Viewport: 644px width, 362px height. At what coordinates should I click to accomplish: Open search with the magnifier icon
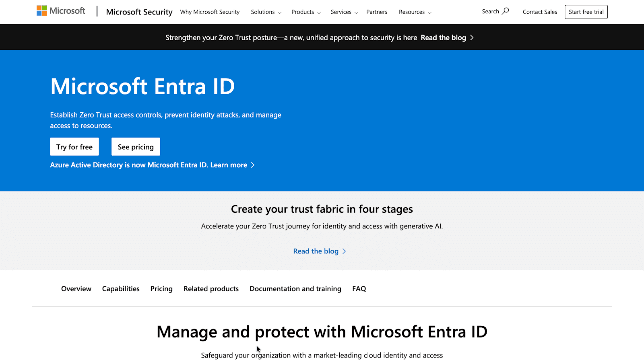pos(505,11)
